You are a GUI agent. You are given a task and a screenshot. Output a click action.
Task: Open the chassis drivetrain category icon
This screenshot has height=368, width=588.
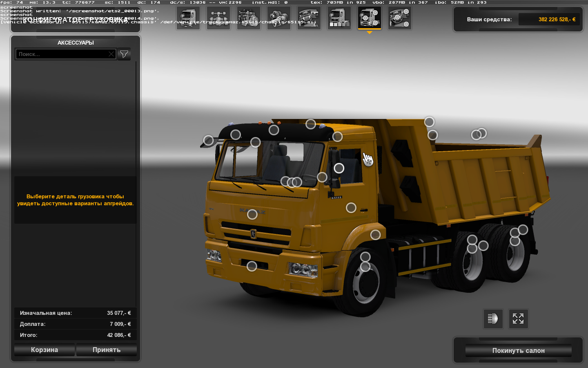click(x=218, y=18)
